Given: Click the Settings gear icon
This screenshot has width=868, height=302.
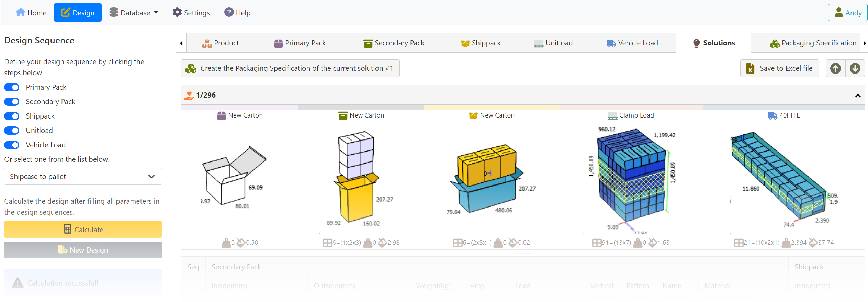Looking at the screenshot, I should [177, 12].
